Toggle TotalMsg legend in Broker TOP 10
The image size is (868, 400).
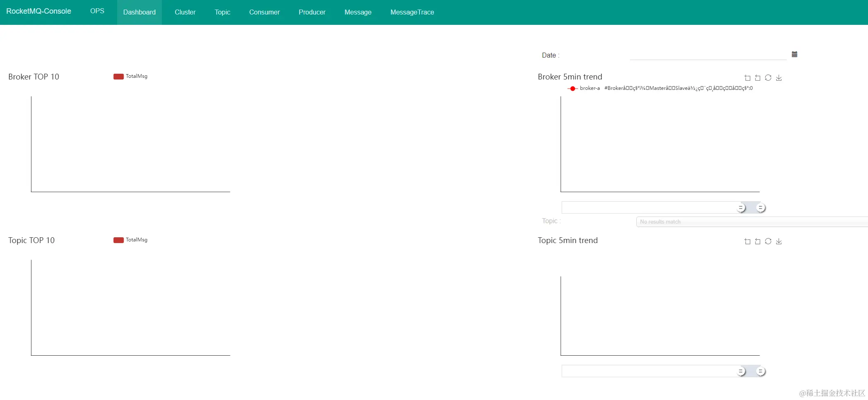[130, 76]
